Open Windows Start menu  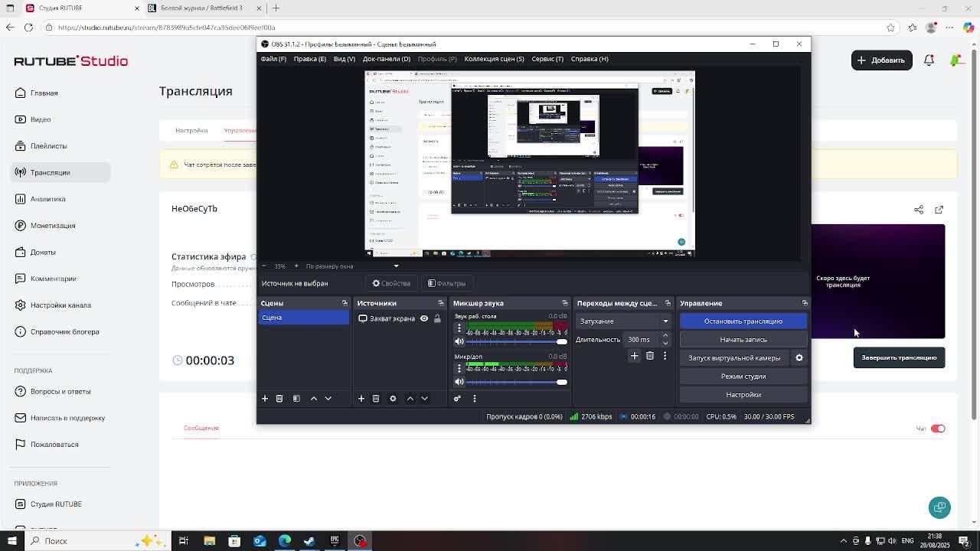click(11, 541)
